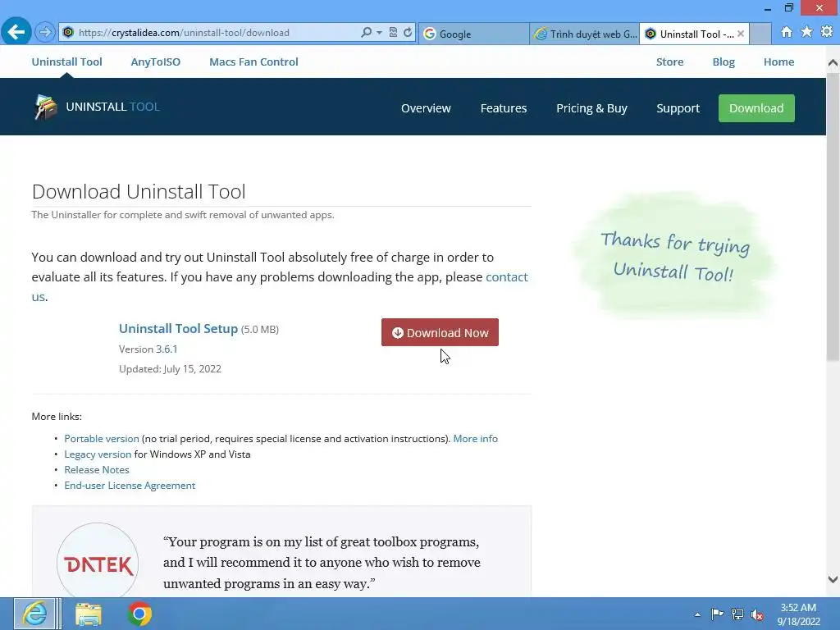
Task: Click the contact us link
Action: [506, 277]
